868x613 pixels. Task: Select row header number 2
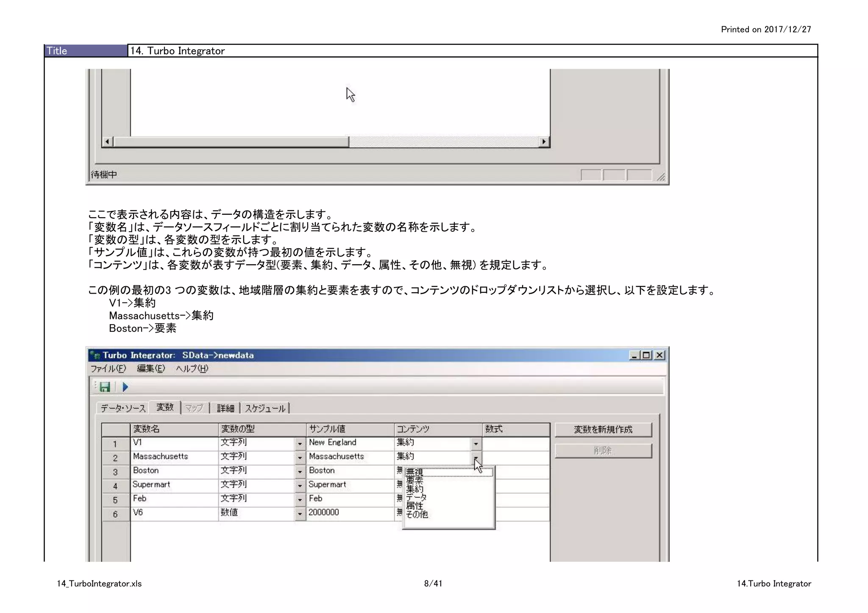click(115, 458)
